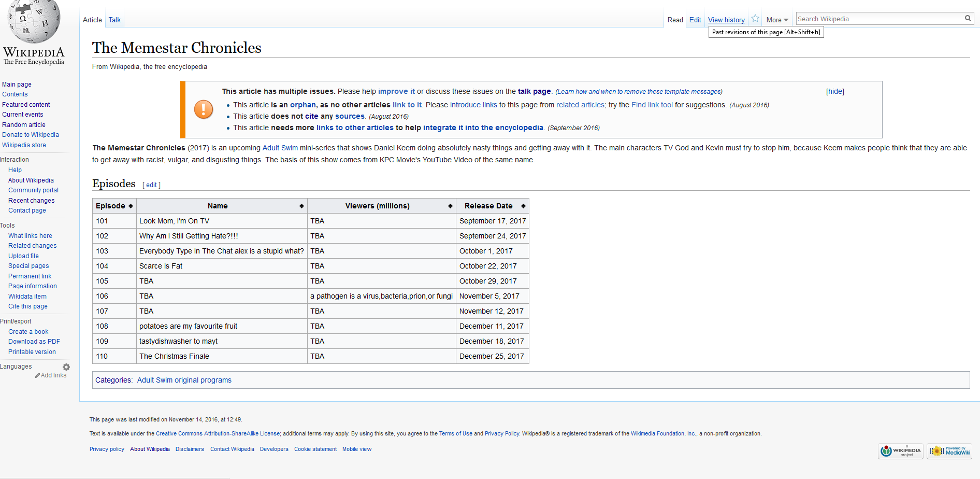The image size is (980, 479).
Task: Click the Wikimedia Foundation, Inc. link
Action: pyautogui.click(x=664, y=433)
